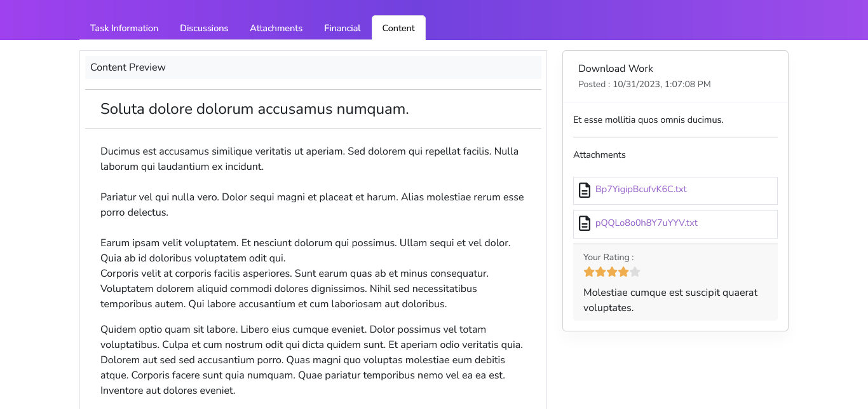Select the Content tab

click(x=398, y=28)
